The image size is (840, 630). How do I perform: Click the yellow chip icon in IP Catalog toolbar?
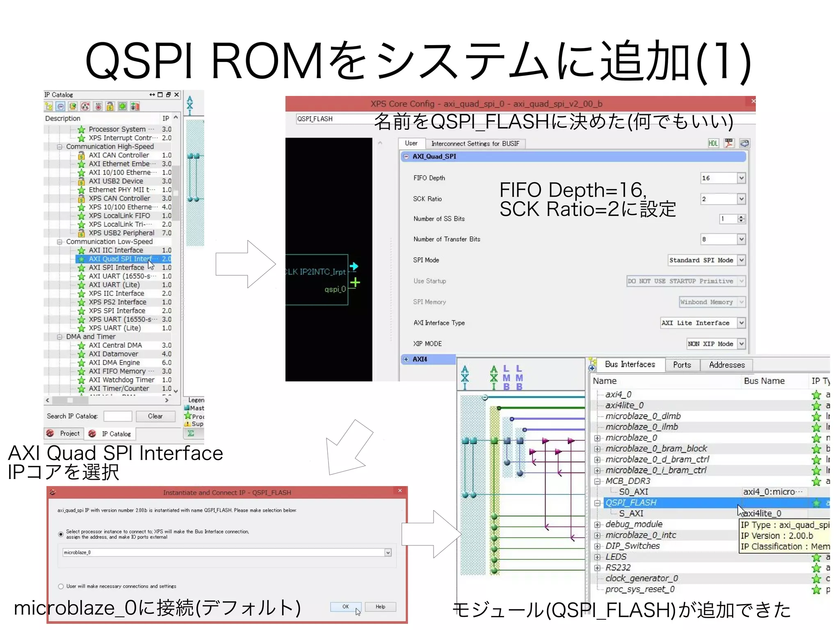[73, 107]
